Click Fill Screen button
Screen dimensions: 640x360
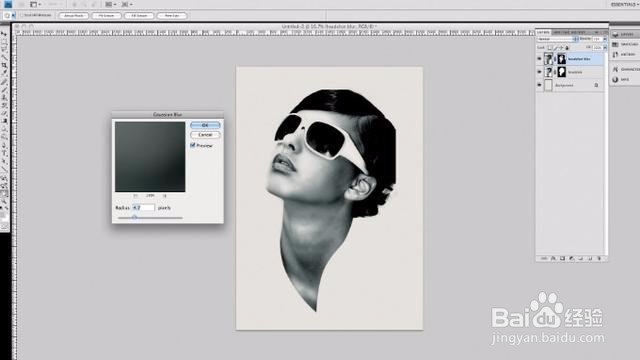click(x=139, y=16)
